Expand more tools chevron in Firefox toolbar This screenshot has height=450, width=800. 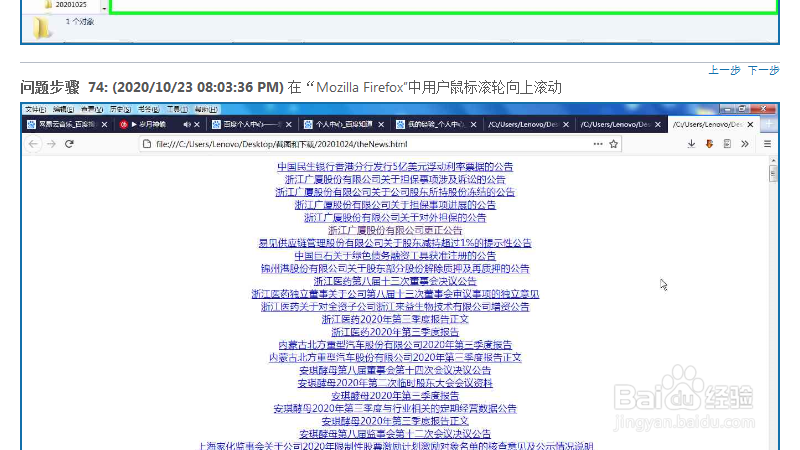click(x=745, y=144)
